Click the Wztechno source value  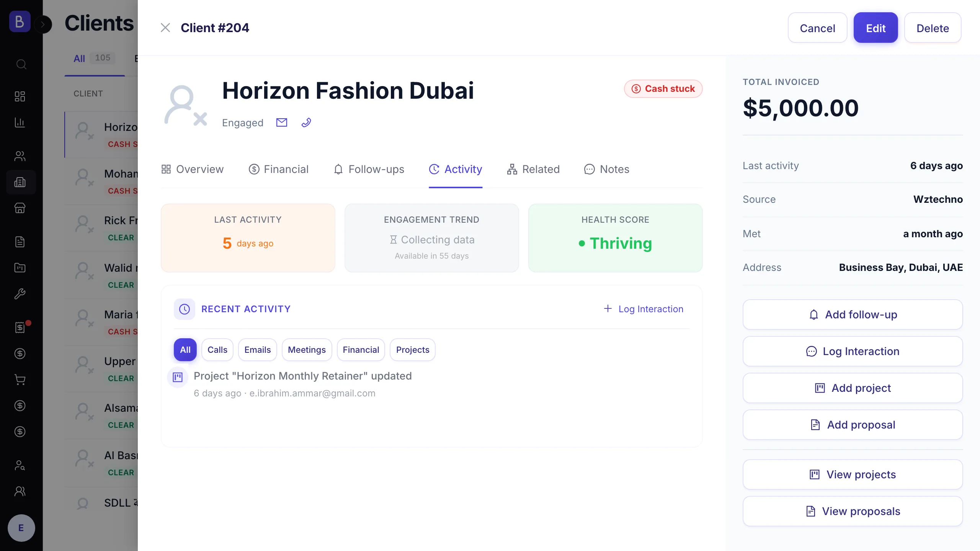pos(938,199)
